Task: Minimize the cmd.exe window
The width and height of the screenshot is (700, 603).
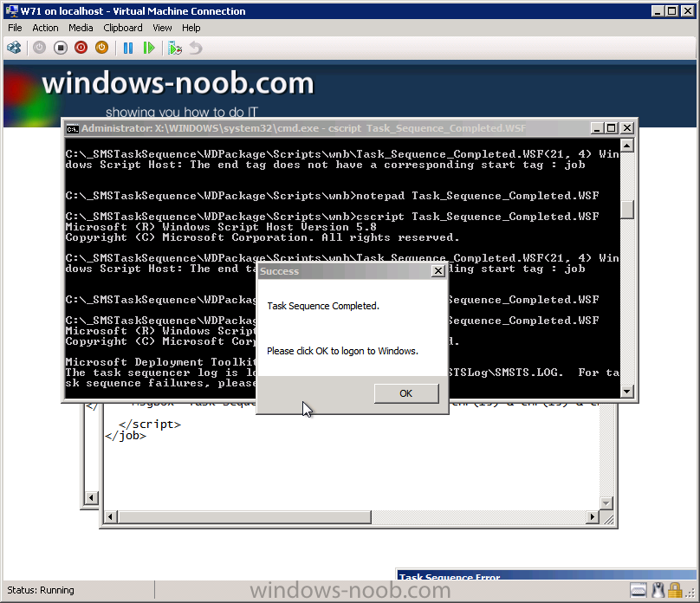Action: click(x=597, y=128)
